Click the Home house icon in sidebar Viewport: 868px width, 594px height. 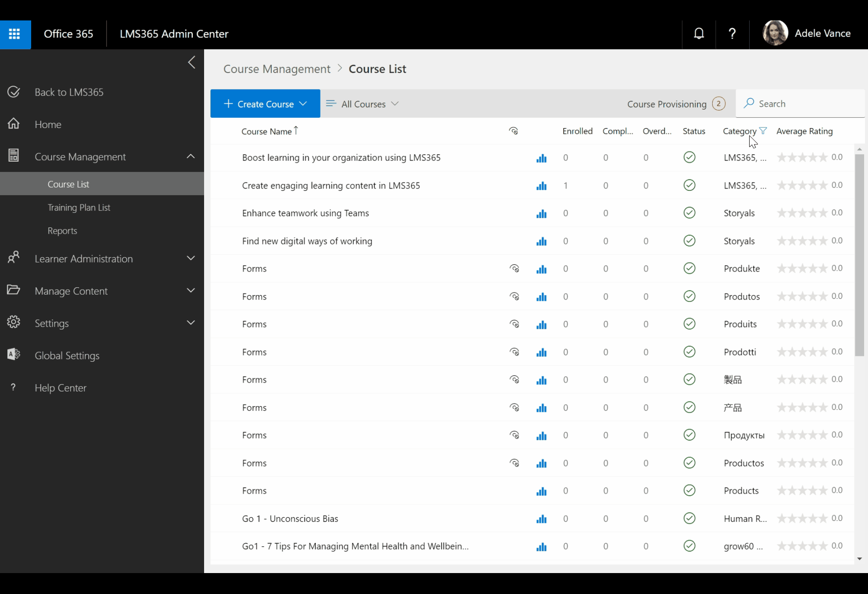(x=14, y=124)
